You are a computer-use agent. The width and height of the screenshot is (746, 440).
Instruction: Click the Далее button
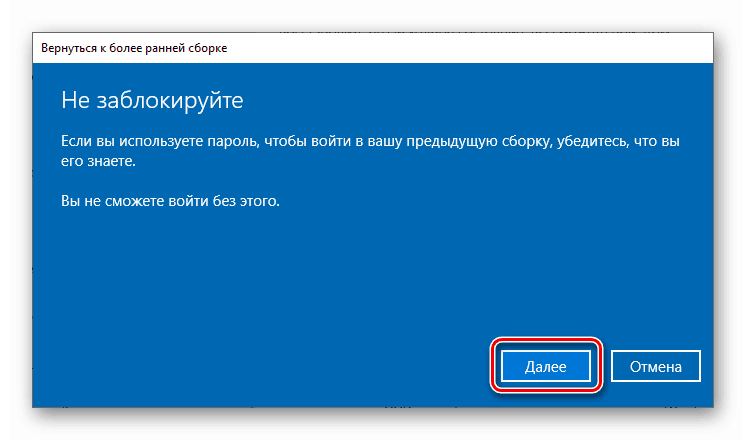pos(546,367)
